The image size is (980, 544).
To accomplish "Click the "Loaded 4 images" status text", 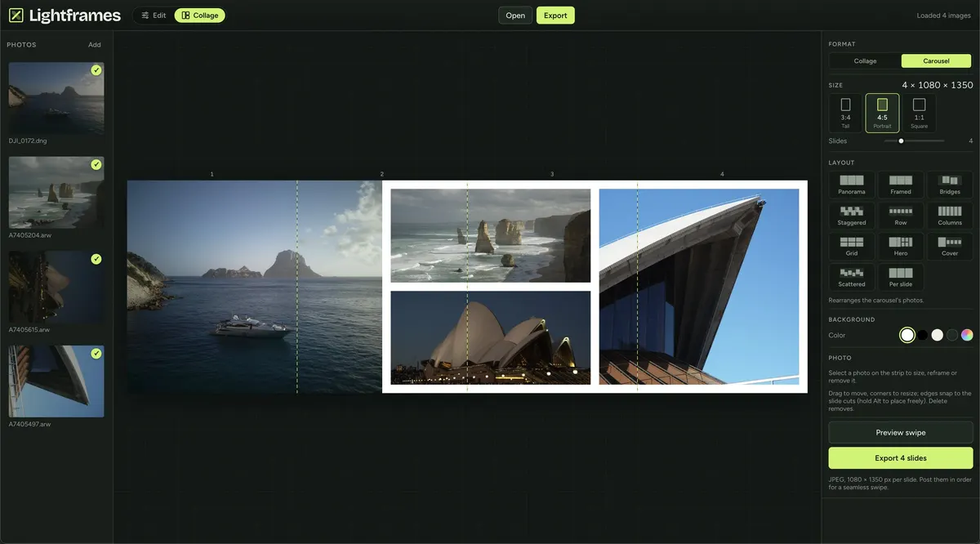I will [945, 16].
